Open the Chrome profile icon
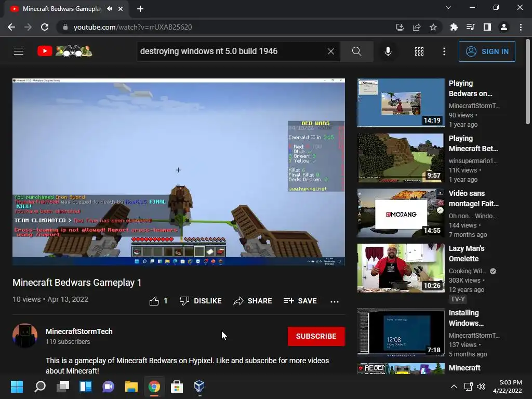 coord(504,27)
